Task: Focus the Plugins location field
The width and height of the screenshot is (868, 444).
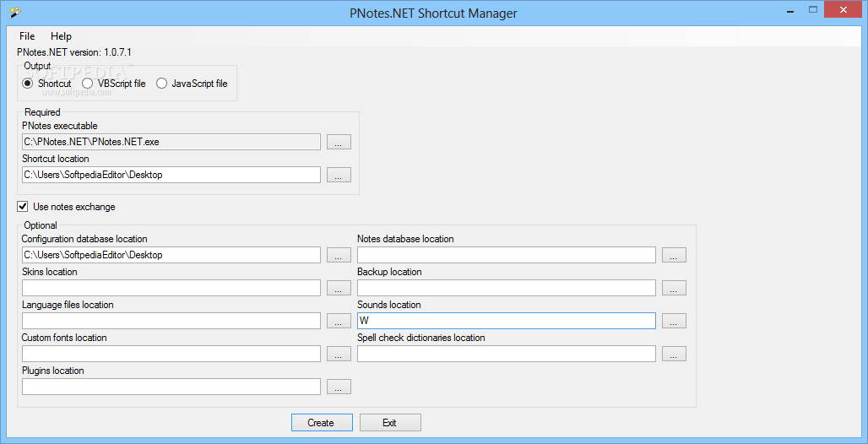Action: point(171,387)
